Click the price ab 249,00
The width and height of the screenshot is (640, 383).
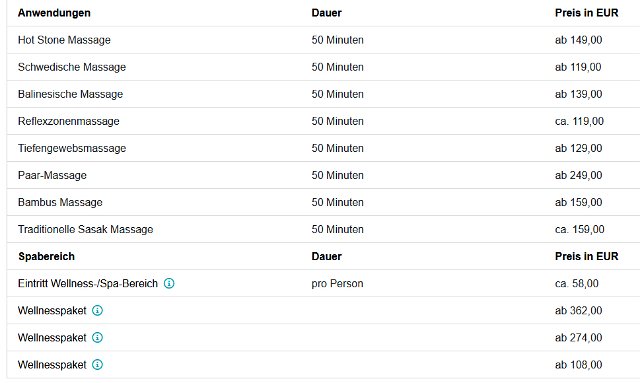(578, 176)
